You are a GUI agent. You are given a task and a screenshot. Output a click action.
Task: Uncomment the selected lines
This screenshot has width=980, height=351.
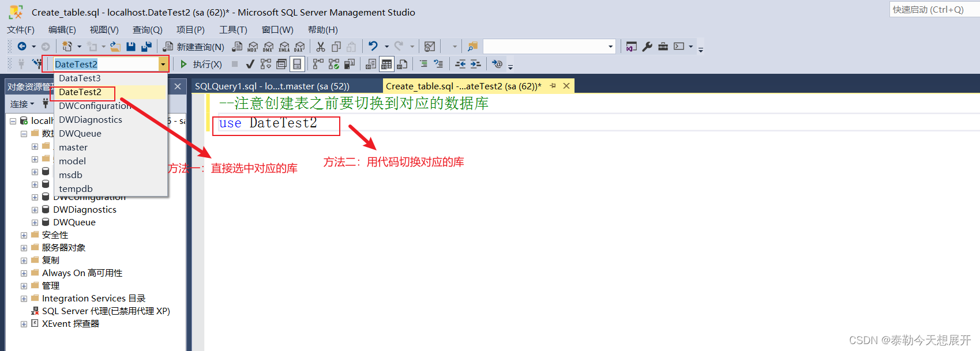(438, 64)
